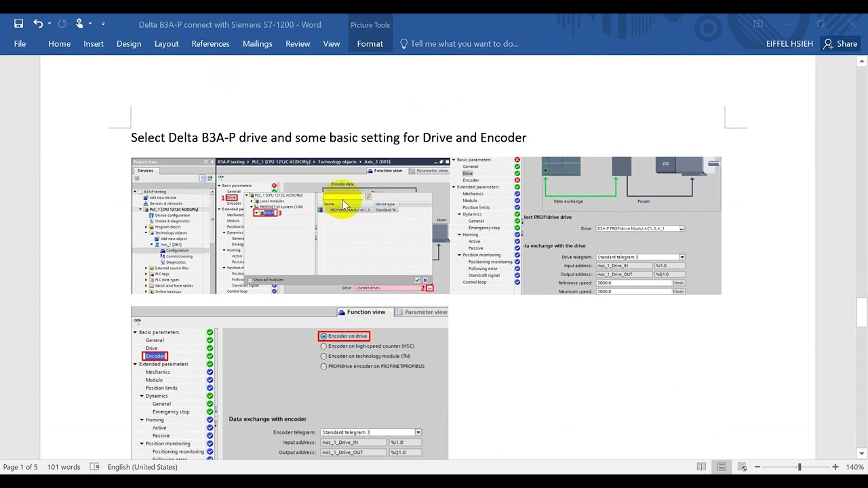The width and height of the screenshot is (868, 488).
Task: Click the proofing errors icon in status bar
Action: click(94, 467)
